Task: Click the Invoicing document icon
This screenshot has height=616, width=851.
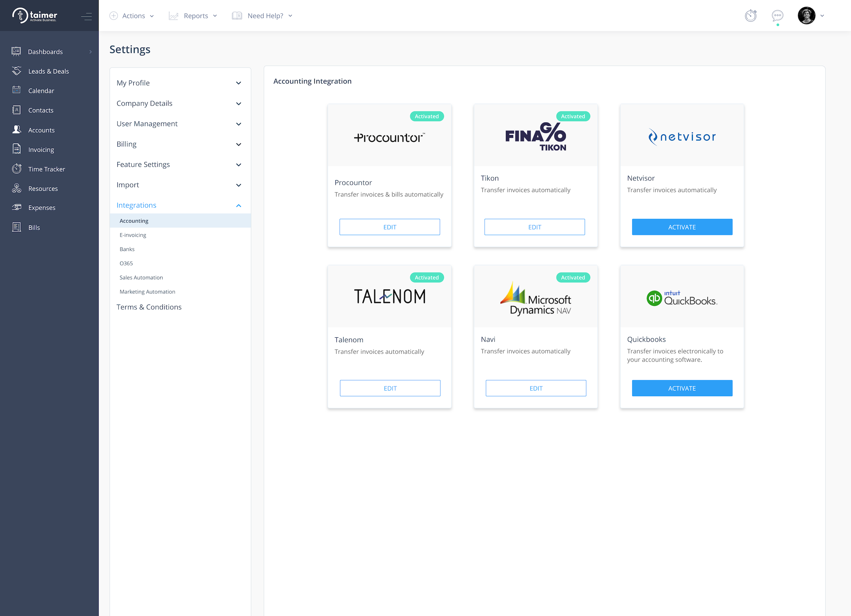Action: [x=17, y=149]
